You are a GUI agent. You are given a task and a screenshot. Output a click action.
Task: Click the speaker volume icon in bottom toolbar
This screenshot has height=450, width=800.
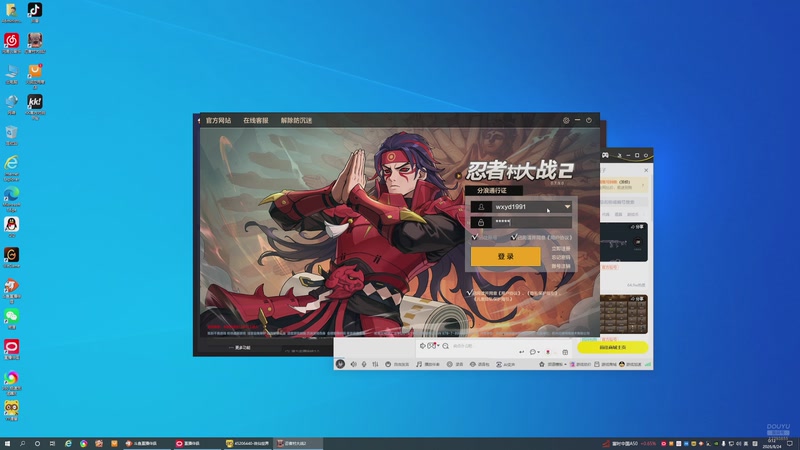click(354, 364)
